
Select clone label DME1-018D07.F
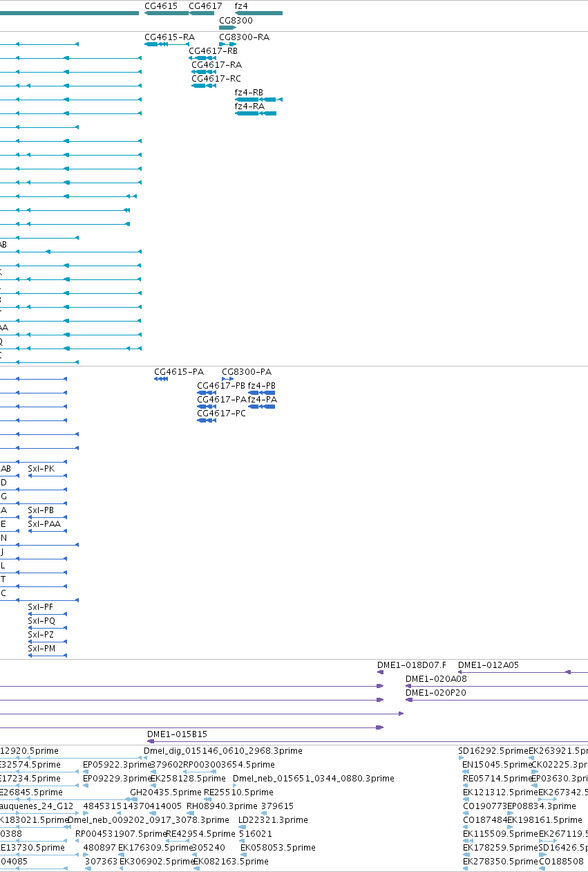click(x=412, y=665)
